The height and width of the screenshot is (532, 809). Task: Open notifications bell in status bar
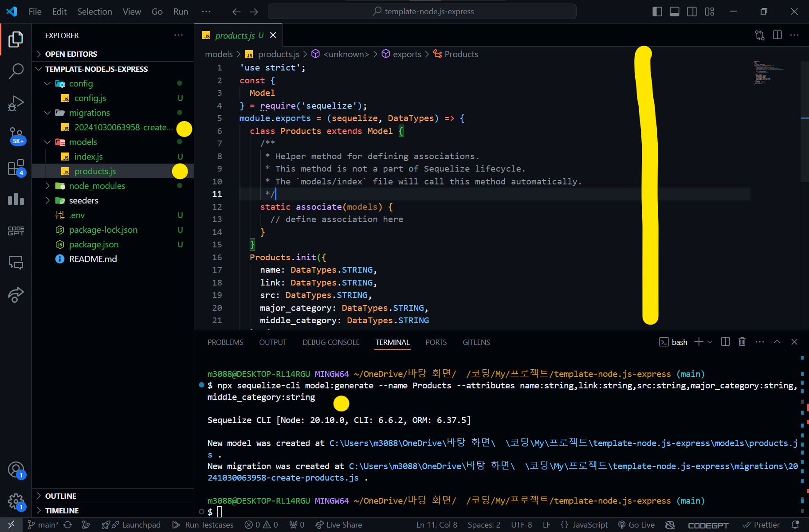pos(795,525)
